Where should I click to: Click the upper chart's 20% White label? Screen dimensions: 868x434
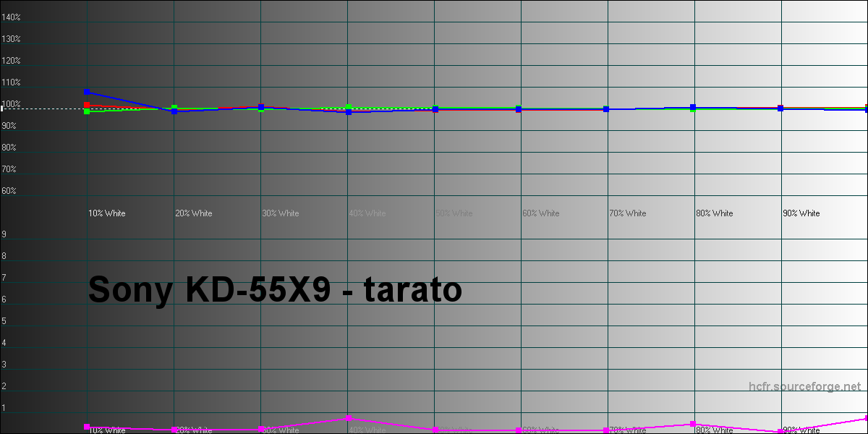point(194,213)
